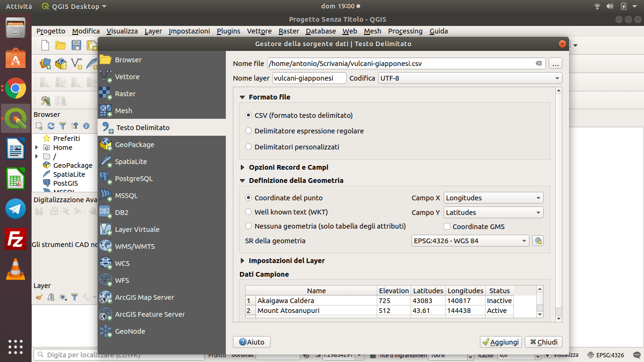Select WMS/WMTS data source
The image size is (644, 362).
162,247
